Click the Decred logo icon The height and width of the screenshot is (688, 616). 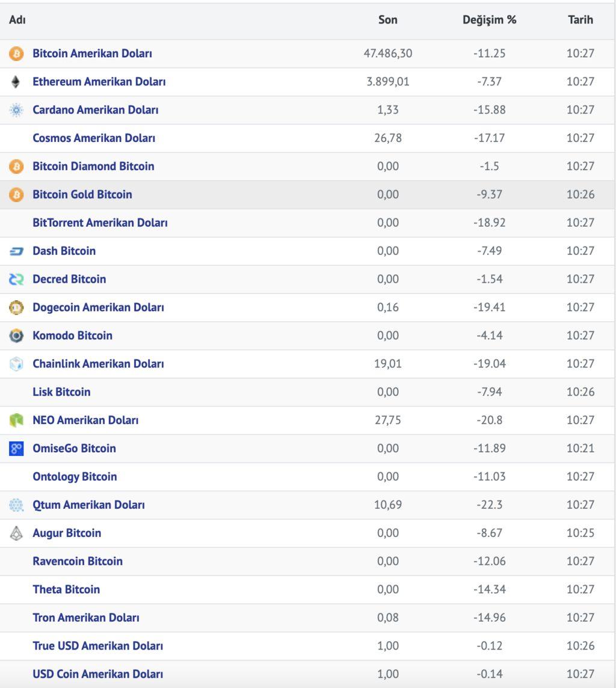point(16,279)
